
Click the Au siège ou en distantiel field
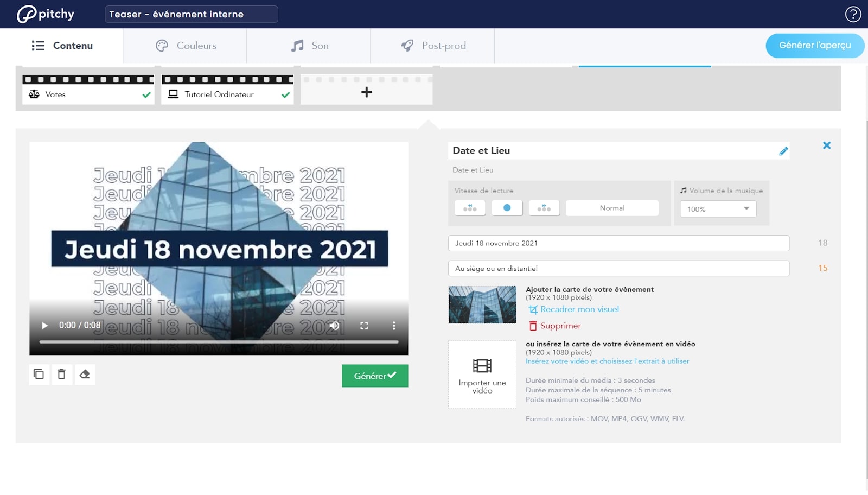[618, 268]
